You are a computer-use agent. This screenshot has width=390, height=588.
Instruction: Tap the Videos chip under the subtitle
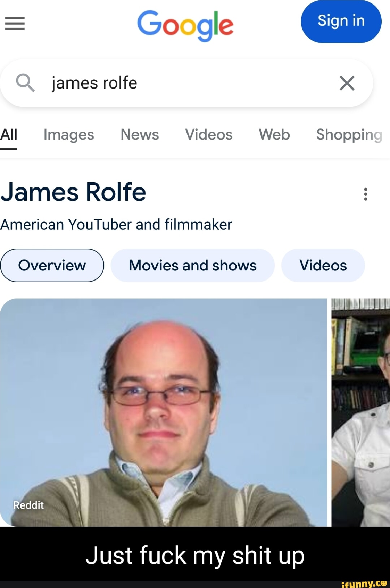pyautogui.click(x=323, y=265)
